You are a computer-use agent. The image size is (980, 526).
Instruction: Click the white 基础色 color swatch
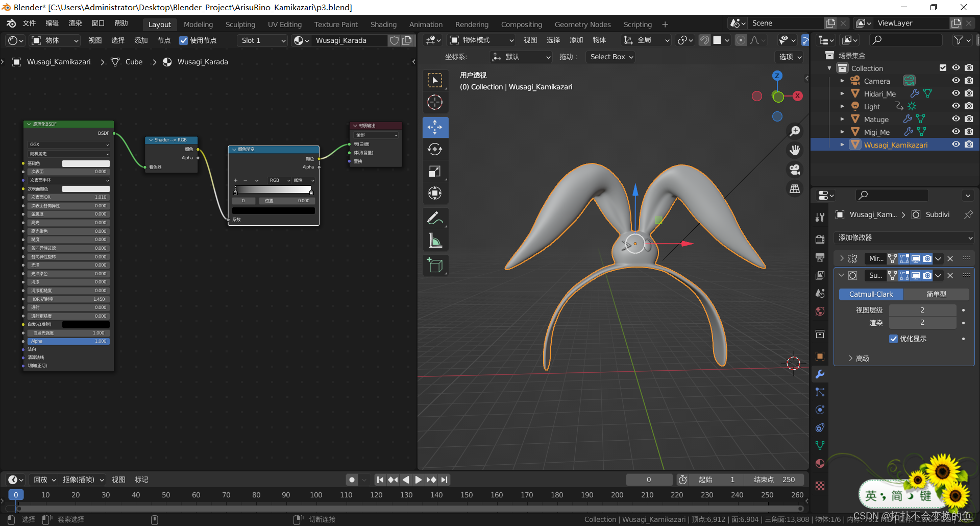coord(86,163)
